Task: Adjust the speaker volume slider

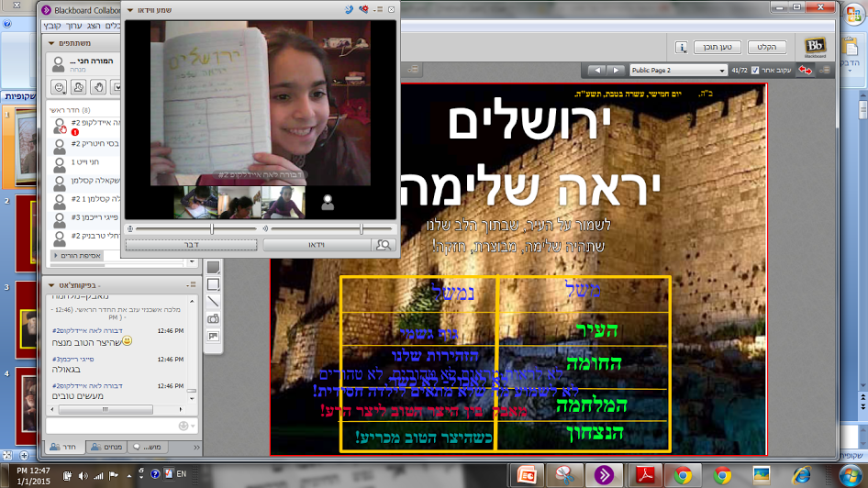Action: (361, 228)
